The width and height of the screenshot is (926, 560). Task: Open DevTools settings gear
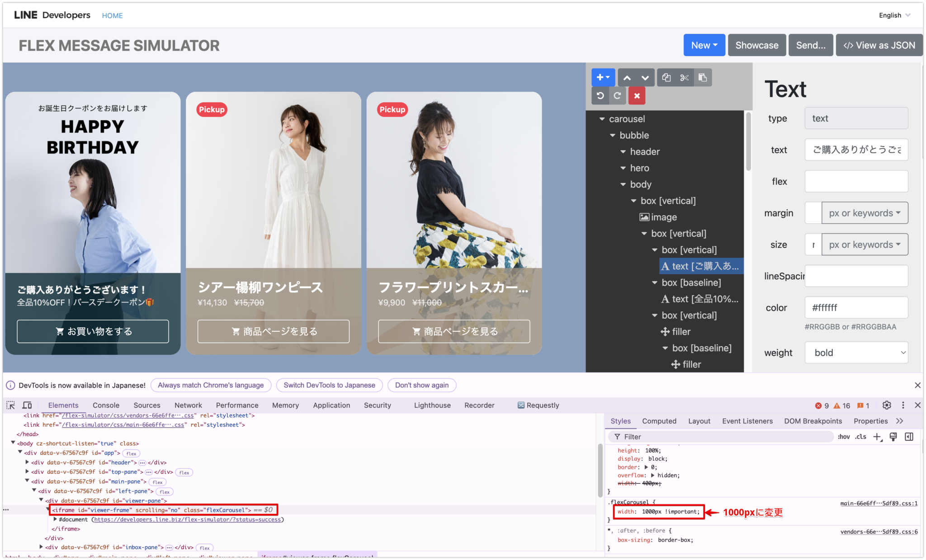tap(886, 405)
